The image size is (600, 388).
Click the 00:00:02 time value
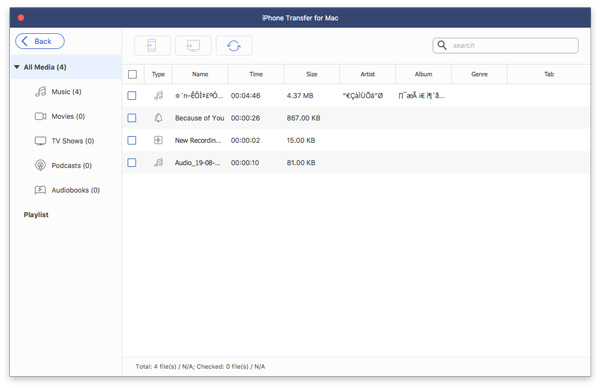click(245, 140)
